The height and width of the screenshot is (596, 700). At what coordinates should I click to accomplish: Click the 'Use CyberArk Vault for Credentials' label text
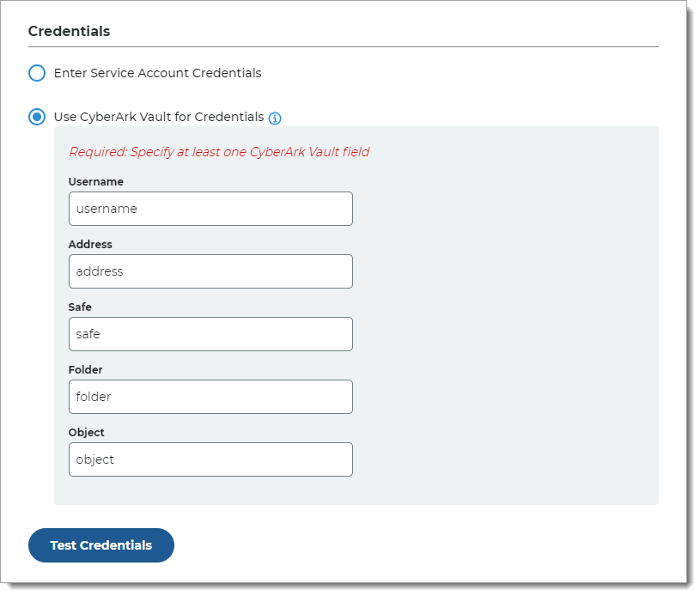point(158,117)
